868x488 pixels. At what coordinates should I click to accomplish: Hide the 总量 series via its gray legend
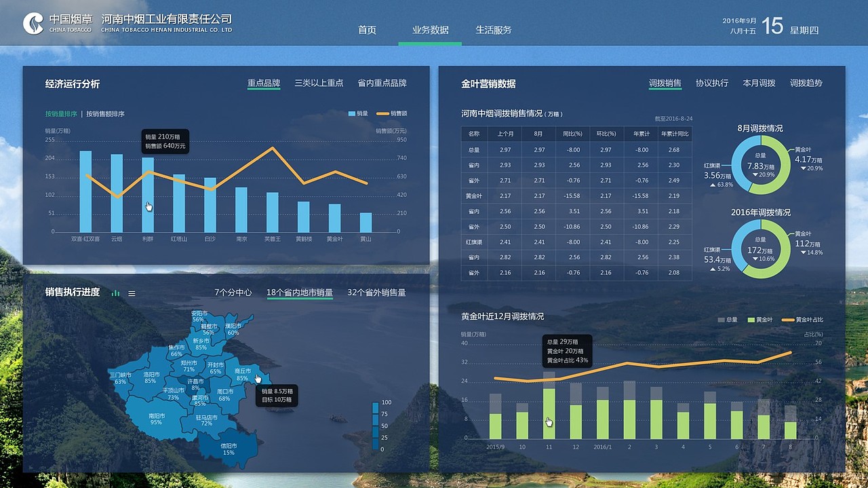720,320
